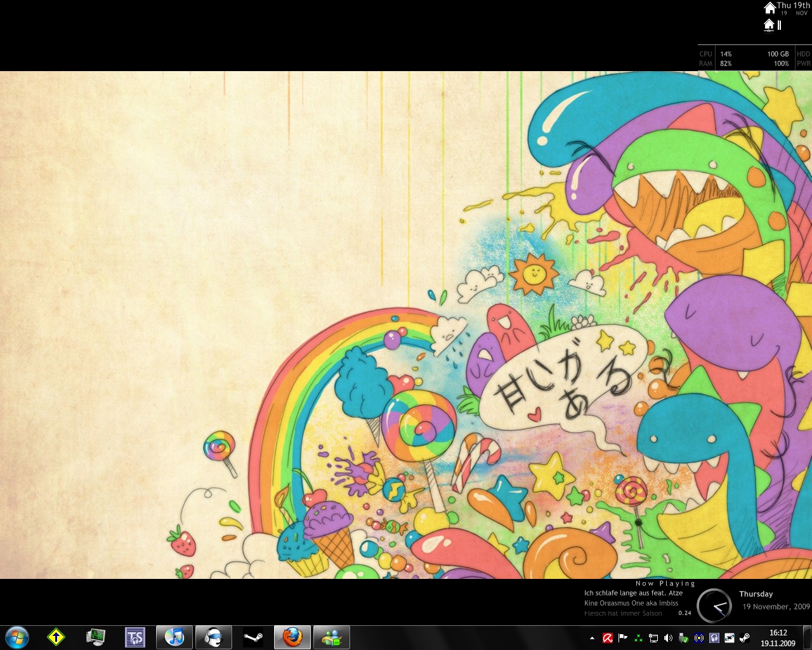Click the 'Thursday' day label widget
The height and width of the screenshot is (650, 812).
[x=756, y=594]
